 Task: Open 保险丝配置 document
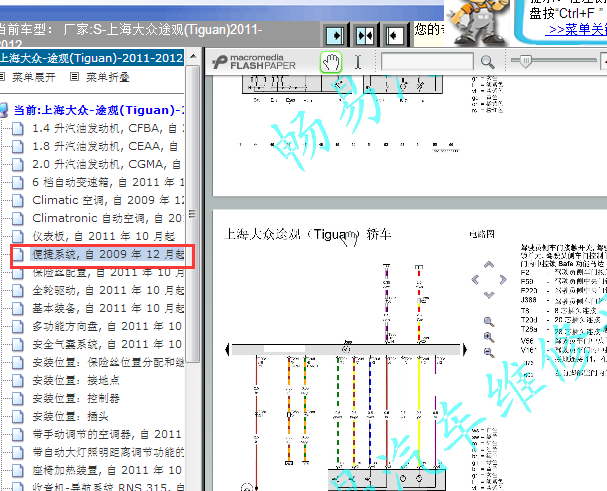tap(108, 272)
